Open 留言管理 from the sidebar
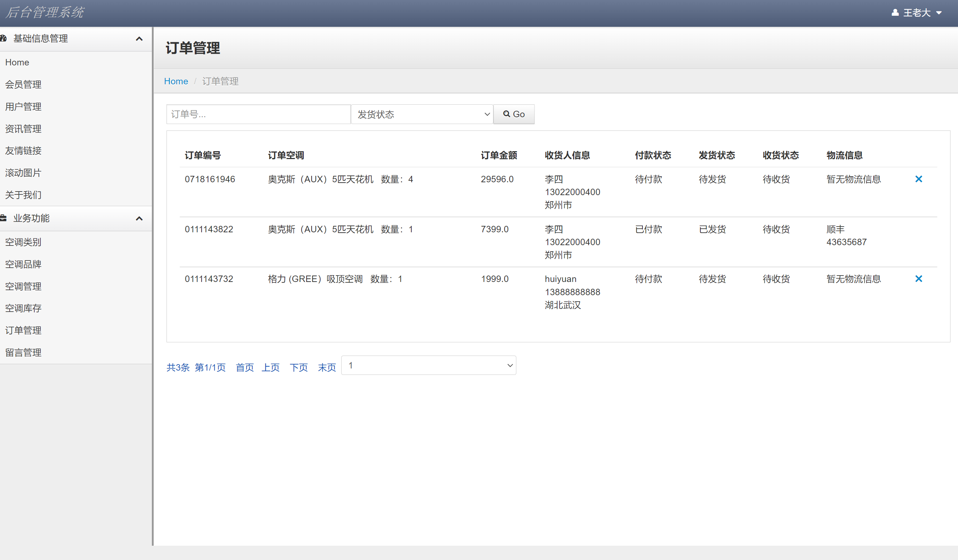The image size is (958, 560). (23, 352)
